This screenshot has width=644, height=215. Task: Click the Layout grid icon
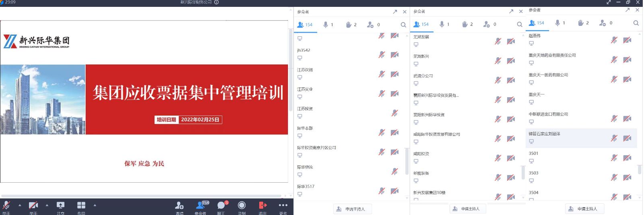pos(81,206)
